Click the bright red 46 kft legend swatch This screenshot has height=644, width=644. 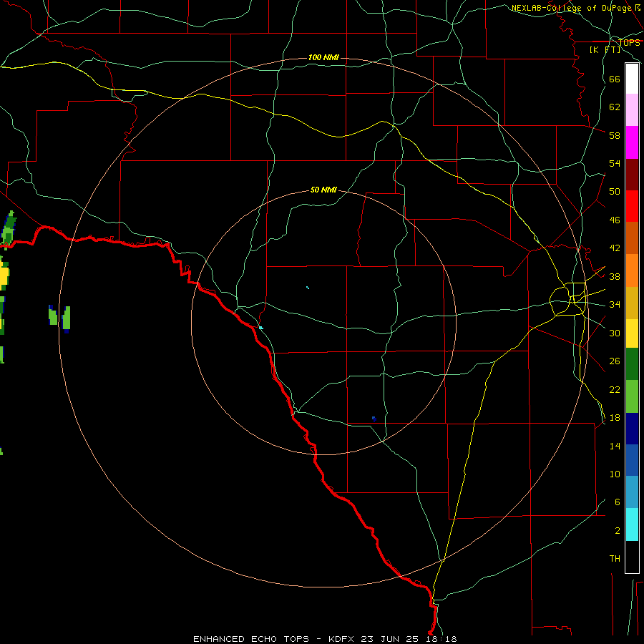point(632,206)
